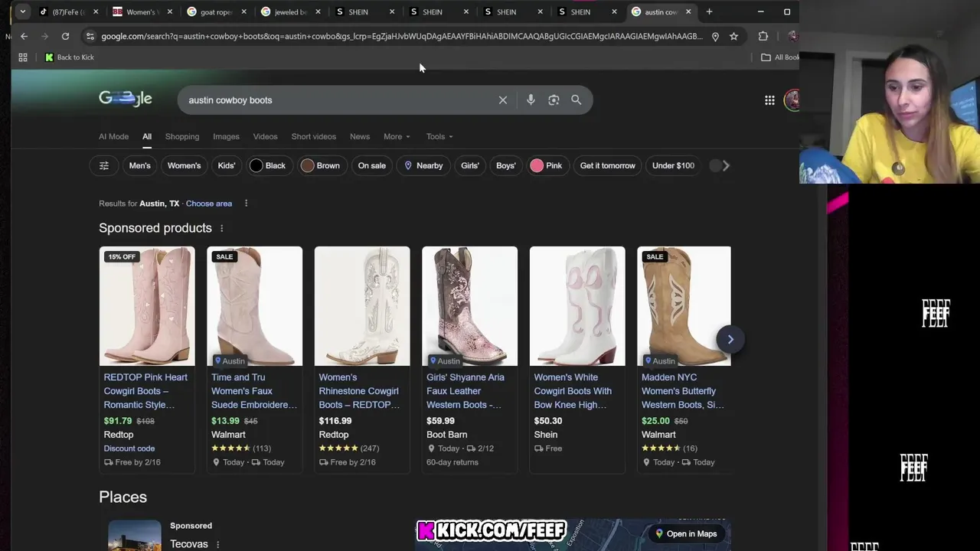Advance product carousel with next arrow
980x551 pixels.
pyautogui.click(x=730, y=339)
